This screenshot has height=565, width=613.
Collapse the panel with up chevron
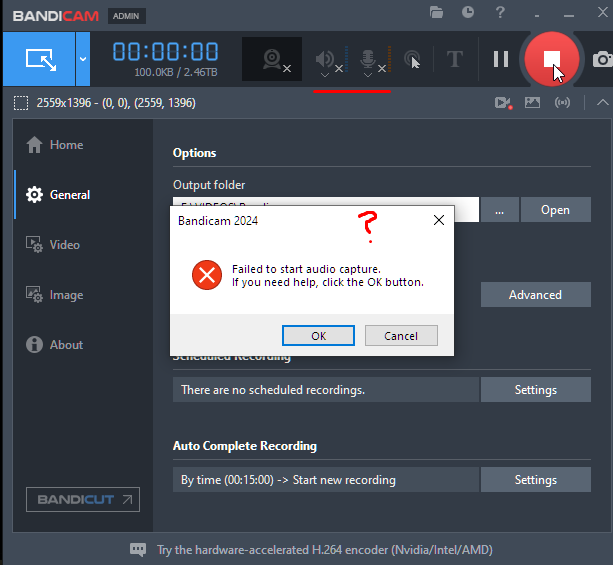pos(602,102)
